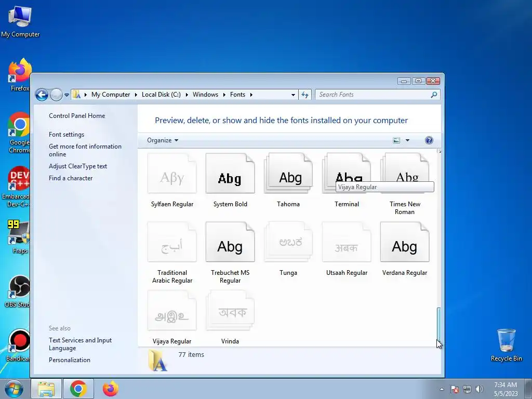The width and height of the screenshot is (532, 399).
Task: Click the Windows breadcrumb segment
Action: tap(205, 95)
